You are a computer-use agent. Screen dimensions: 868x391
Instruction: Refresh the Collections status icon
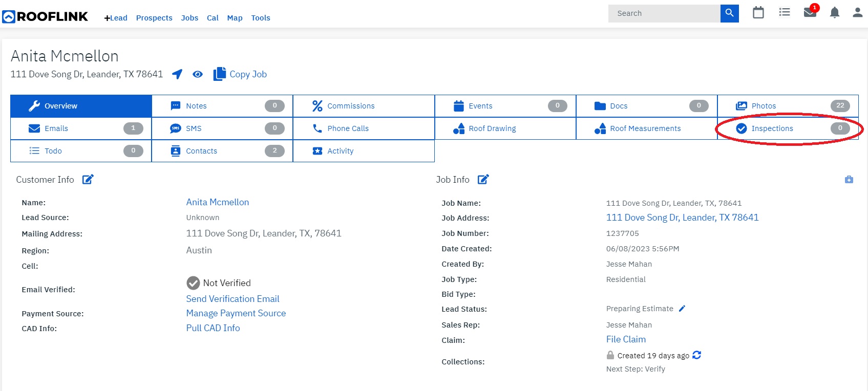point(697,355)
